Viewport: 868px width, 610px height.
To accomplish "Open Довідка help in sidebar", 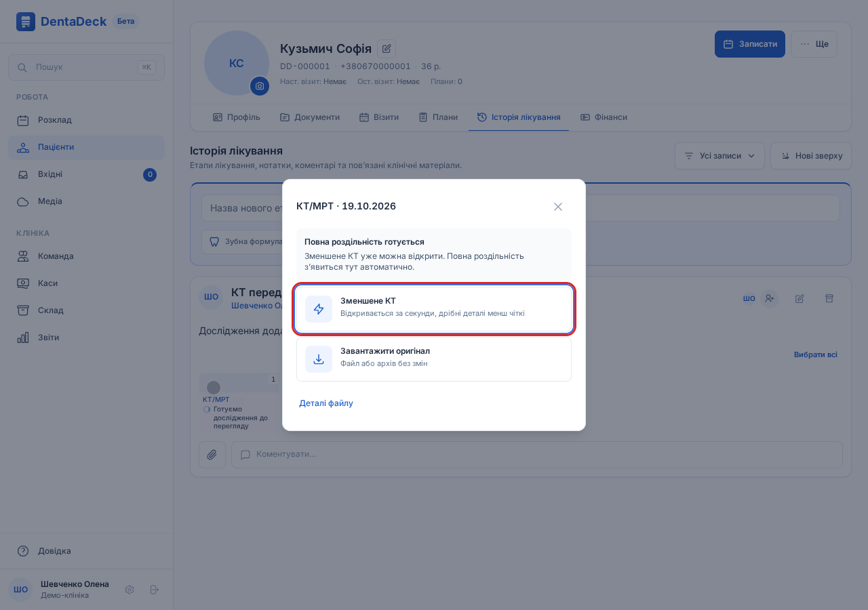I will (86, 551).
